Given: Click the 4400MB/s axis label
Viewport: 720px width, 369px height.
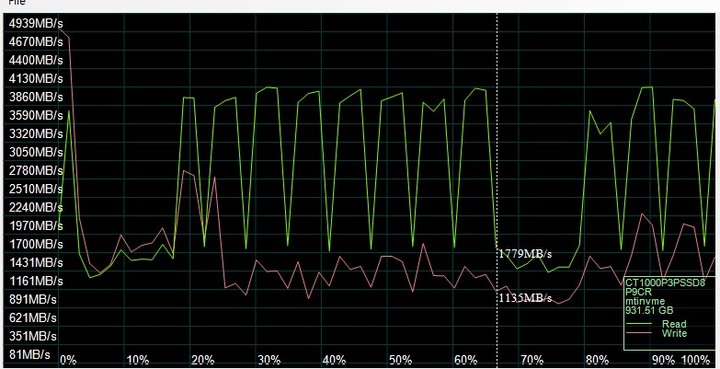Looking at the screenshot, I should (35, 60).
